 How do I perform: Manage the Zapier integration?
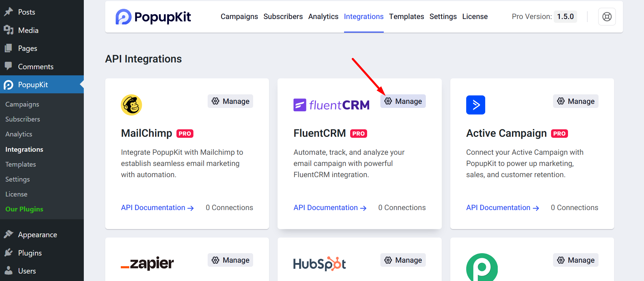click(x=230, y=260)
